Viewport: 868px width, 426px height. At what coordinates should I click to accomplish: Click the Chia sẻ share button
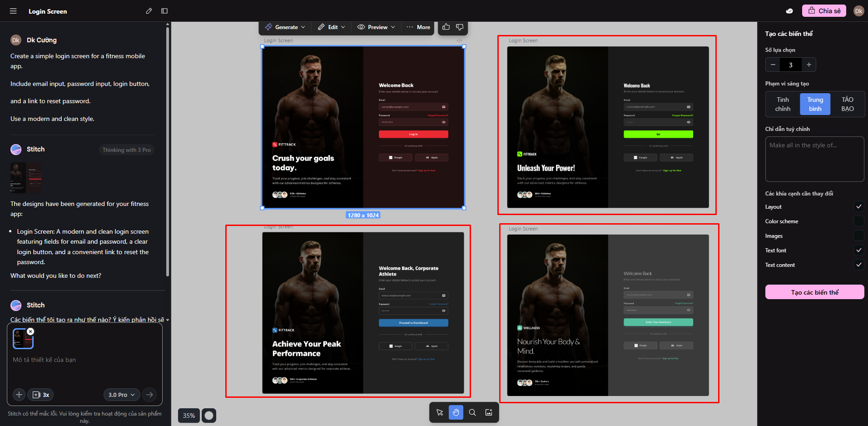tap(824, 11)
